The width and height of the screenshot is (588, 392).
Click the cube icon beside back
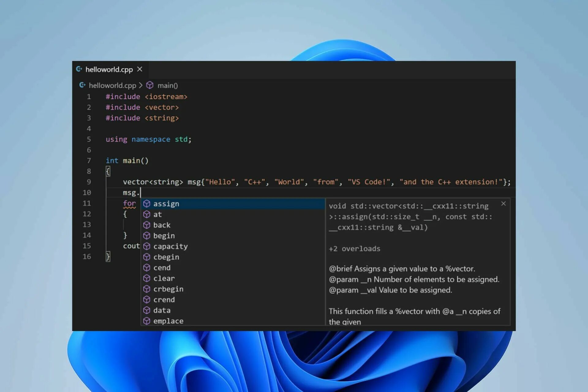click(147, 225)
